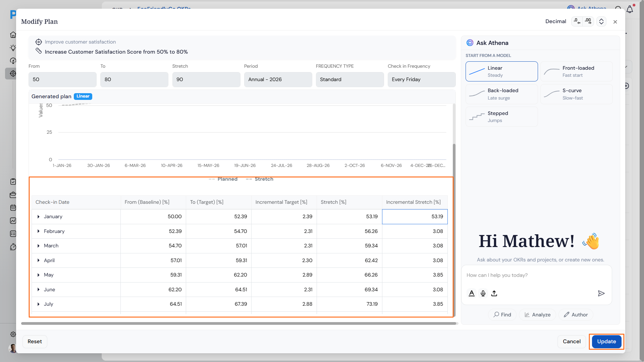Expand the June row
This screenshot has height=362, width=644.
coord(39,290)
